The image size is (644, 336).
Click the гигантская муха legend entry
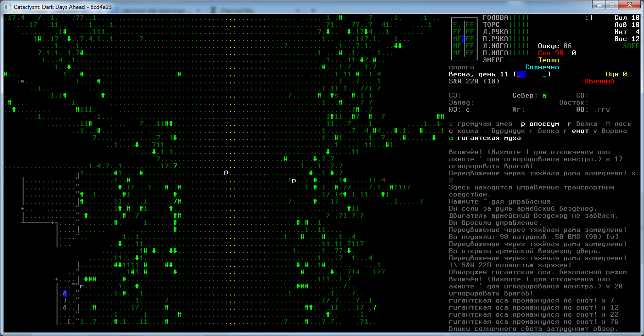[485, 138]
